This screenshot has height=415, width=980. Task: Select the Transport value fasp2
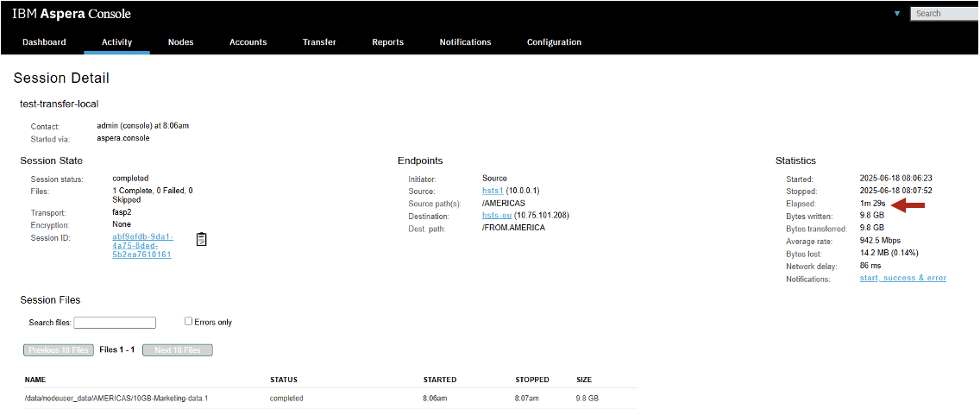click(122, 212)
